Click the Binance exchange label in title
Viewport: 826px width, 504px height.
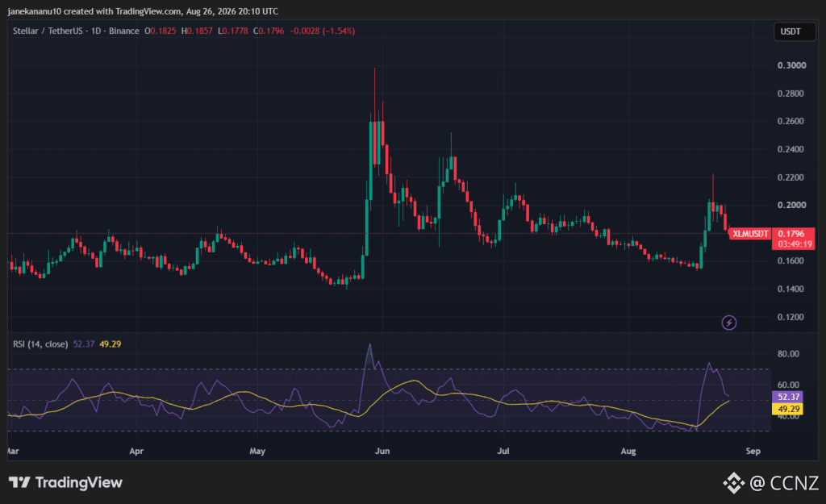click(x=124, y=31)
